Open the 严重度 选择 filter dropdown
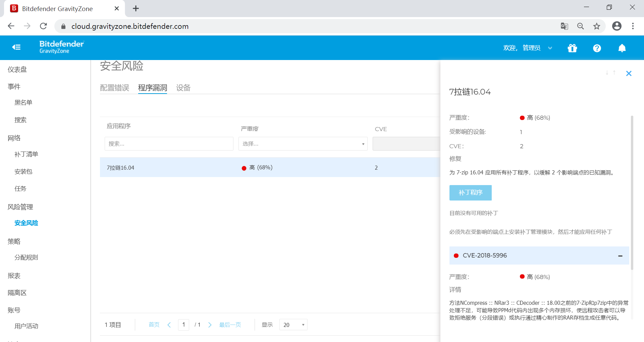This screenshot has height=342, width=644. pyautogui.click(x=303, y=144)
